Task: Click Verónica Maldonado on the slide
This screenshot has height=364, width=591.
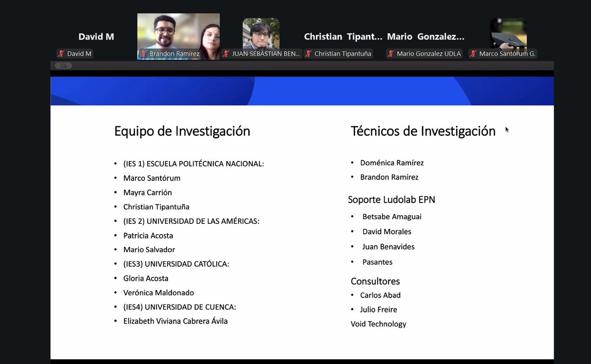Action: (x=159, y=293)
